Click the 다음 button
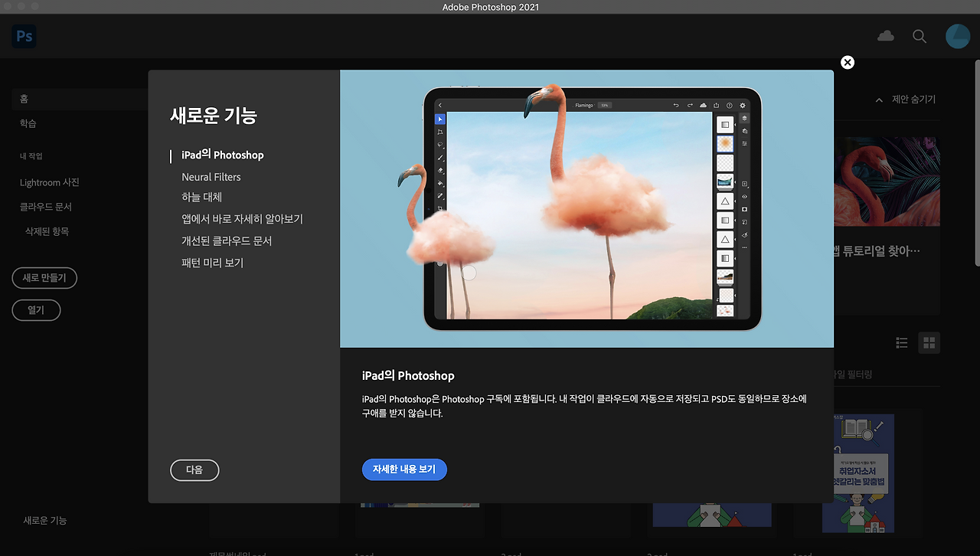The image size is (980, 556). click(194, 469)
